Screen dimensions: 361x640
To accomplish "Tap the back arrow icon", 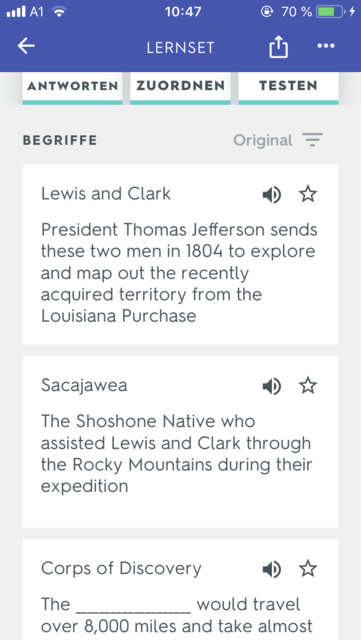I will coord(26,46).
